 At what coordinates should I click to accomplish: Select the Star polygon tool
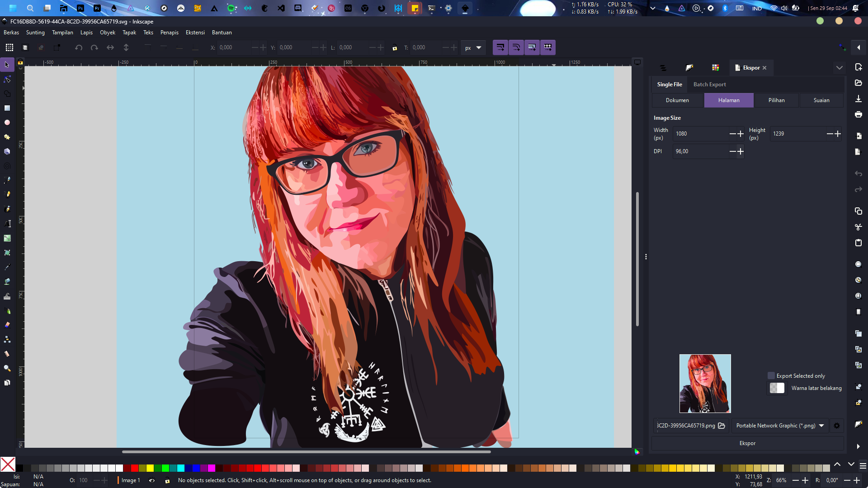7,137
